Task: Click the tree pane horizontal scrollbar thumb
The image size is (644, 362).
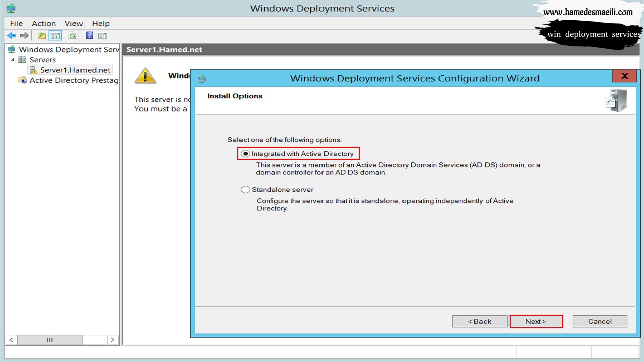Action: click(x=50, y=340)
